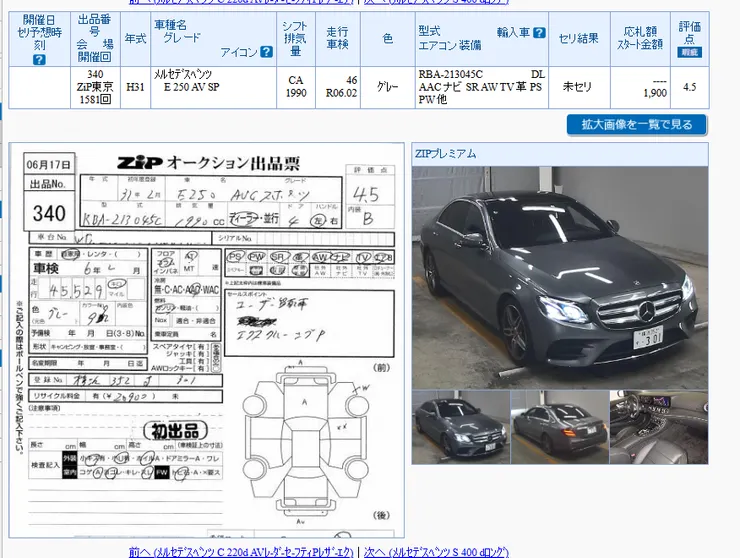The width and height of the screenshot is (740, 558).
Task: Click the 4.5 evaluation score cell
Action: point(690,87)
